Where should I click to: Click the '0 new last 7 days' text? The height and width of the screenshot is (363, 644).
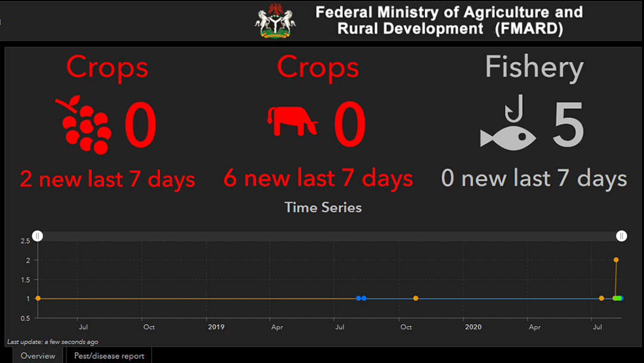pos(534,179)
